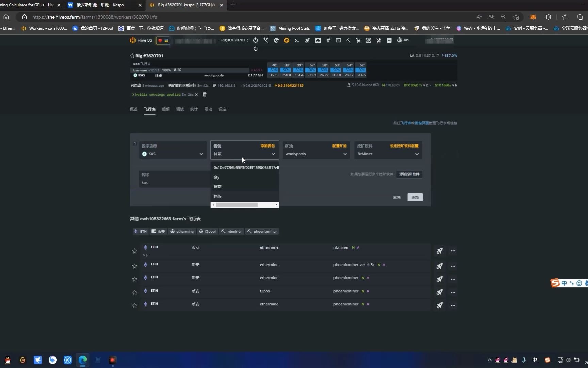Select the tity wallet option
The image size is (588, 368).
pos(245,177)
